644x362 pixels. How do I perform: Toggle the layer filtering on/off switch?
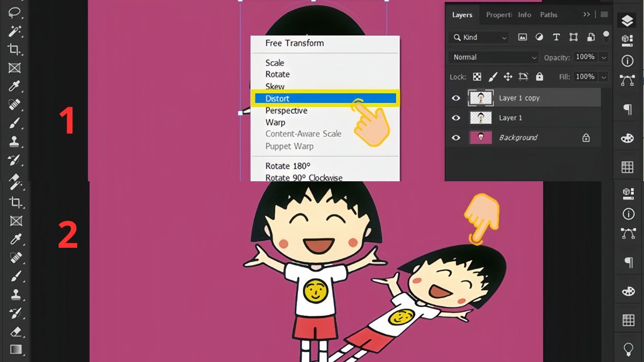(x=606, y=36)
